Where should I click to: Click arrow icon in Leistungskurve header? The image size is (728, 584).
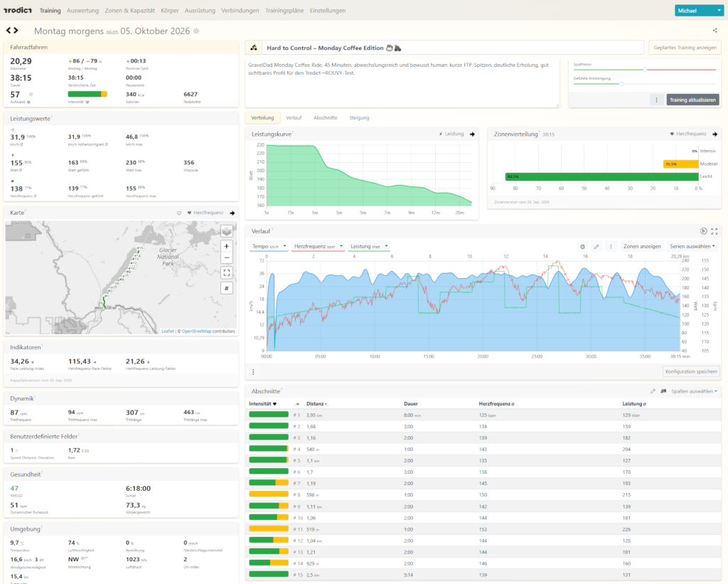pyautogui.click(x=472, y=134)
